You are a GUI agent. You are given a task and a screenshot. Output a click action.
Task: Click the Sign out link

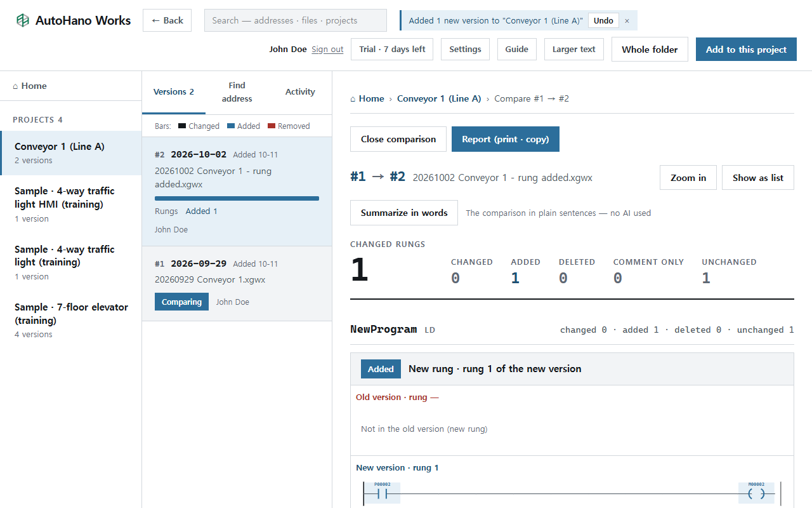(327, 50)
